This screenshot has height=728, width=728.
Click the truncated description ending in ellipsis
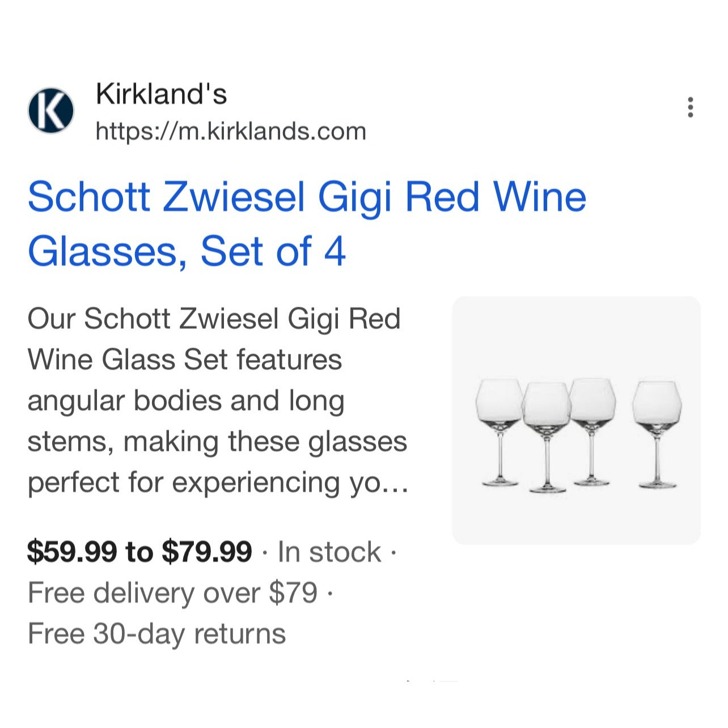pos(217,482)
